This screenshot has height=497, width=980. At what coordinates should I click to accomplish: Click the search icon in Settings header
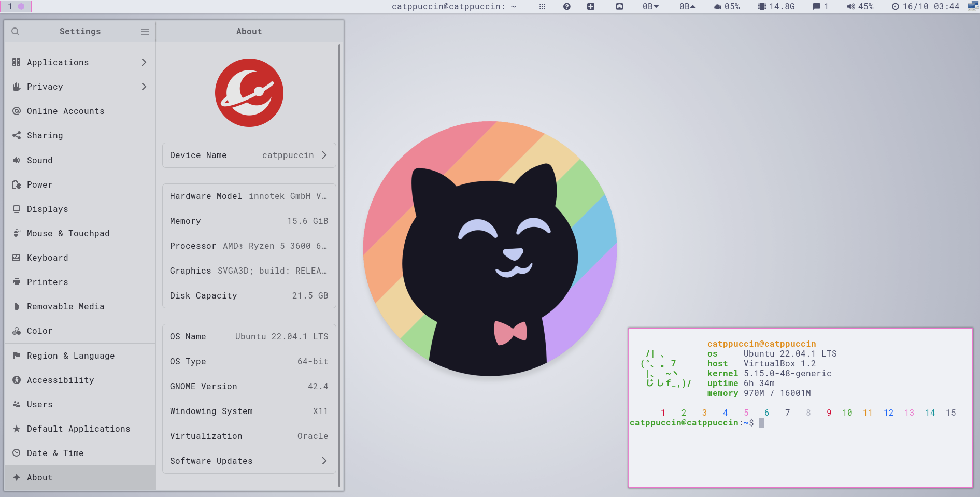pyautogui.click(x=16, y=31)
